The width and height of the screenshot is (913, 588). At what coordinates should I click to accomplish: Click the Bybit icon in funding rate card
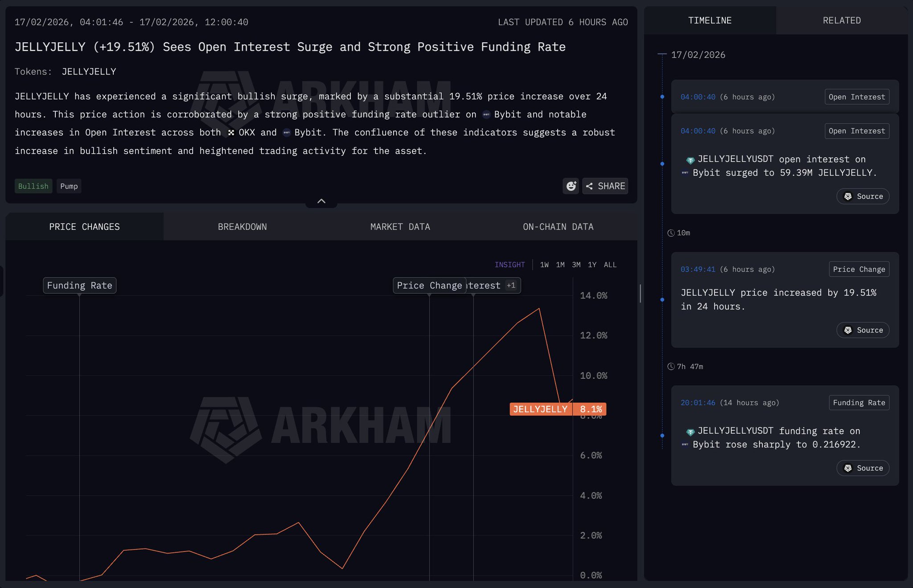click(x=685, y=445)
